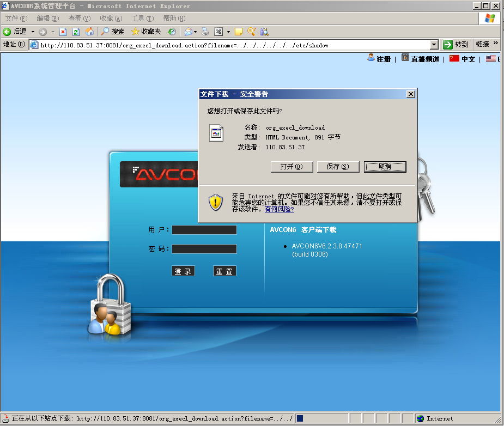Close the file download security dialog

click(410, 94)
